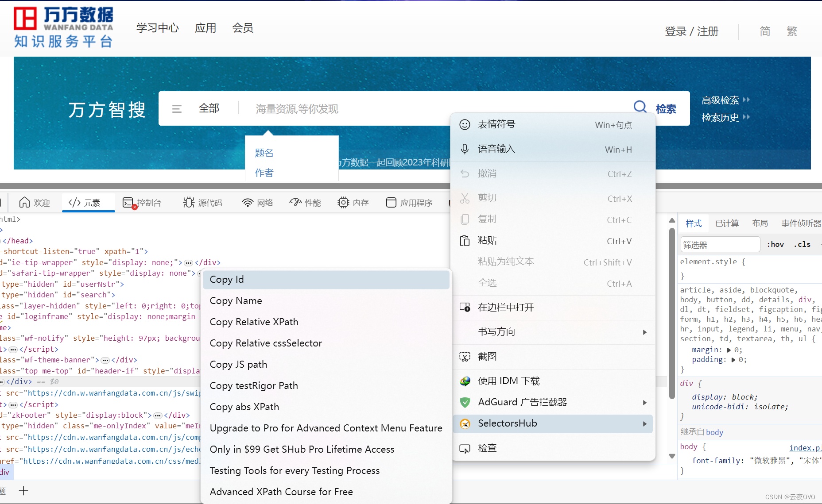The image size is (822, 504).
Task: Click the IDM download icon
Action: pos(465,381)
